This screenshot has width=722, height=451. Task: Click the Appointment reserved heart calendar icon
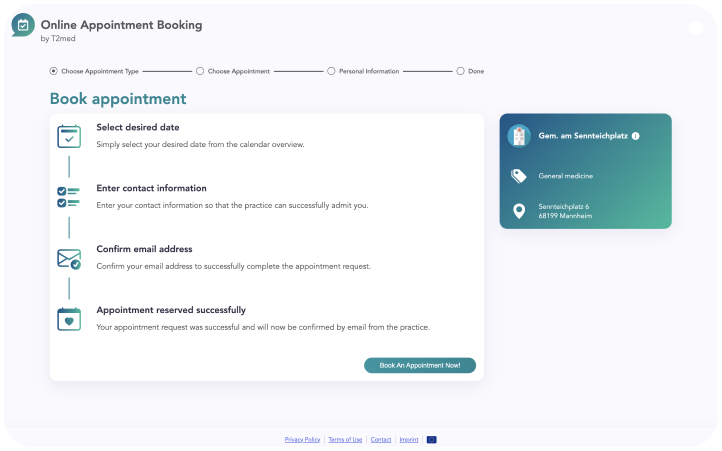pos(69,319)
